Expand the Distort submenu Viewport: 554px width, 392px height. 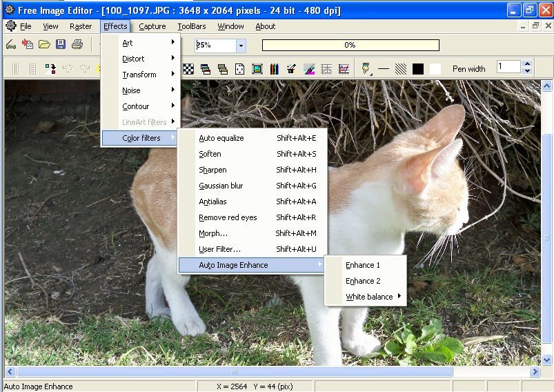(141, 59)
